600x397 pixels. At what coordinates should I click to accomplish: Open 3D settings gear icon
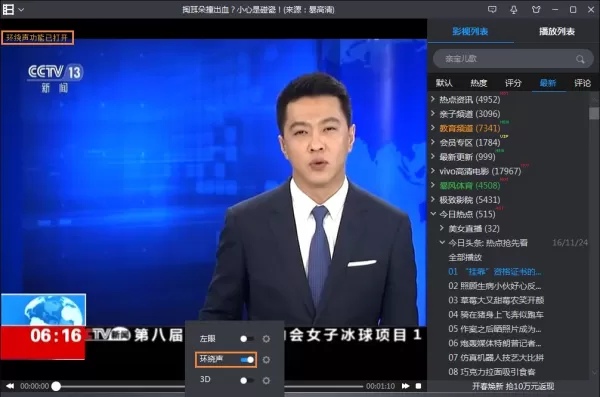266,381
